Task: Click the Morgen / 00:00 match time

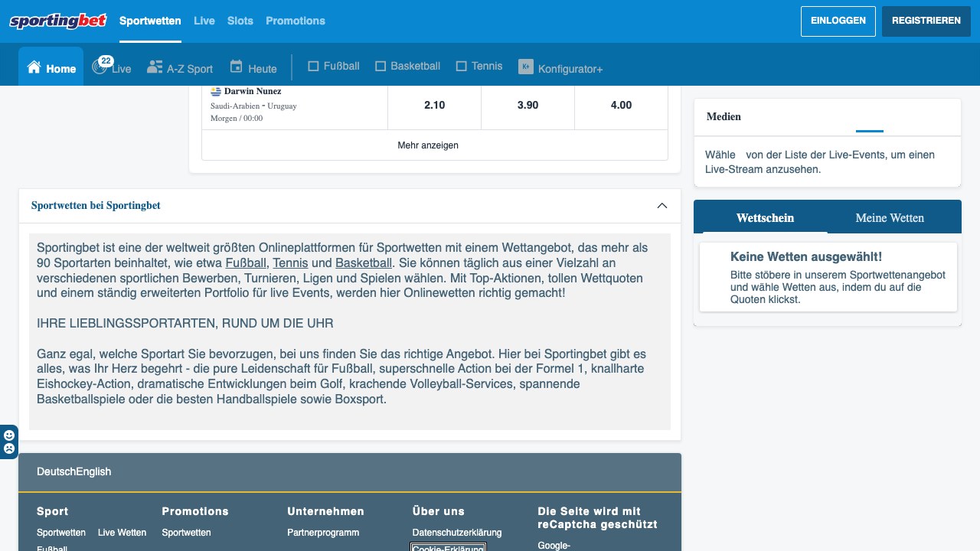Action: click(x=237, y=119)
